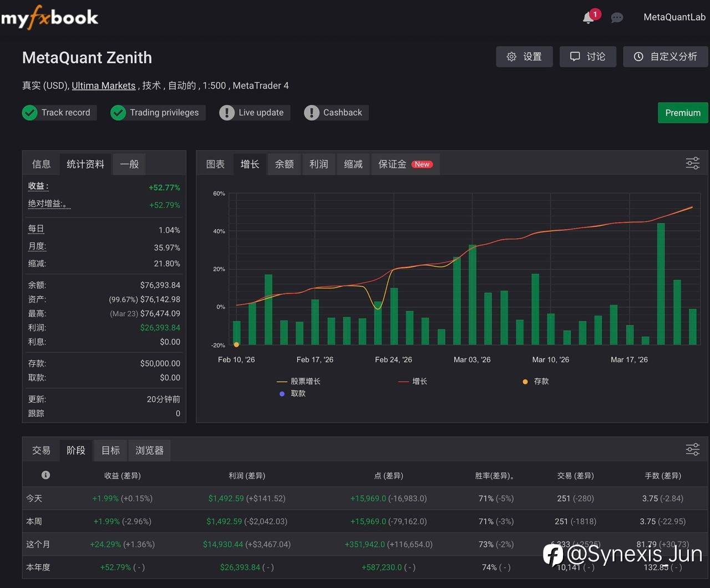Click the info icon in periods table
This screenshot has width=710, height=588.
click(x=45, y=475)
